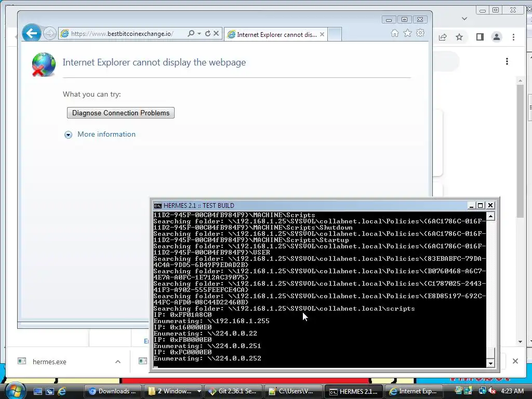Click 'Internet Explorer cannot display the webpage' heading

tap(154, 62)
